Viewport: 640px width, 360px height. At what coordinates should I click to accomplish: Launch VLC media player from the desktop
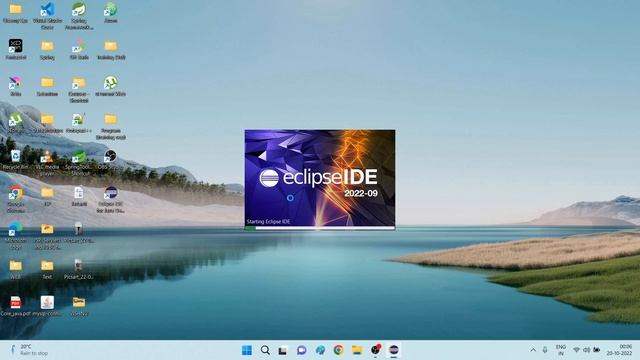point(47,162)
